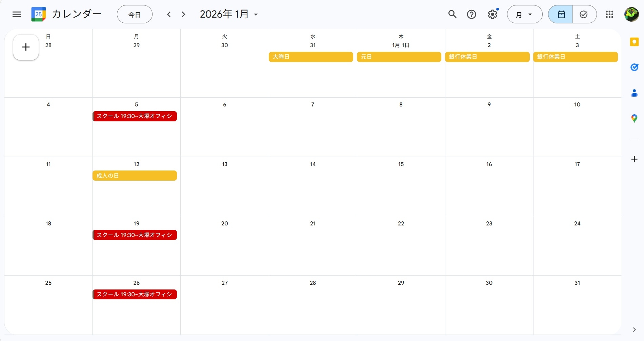Open Google Keep in side panel
Image resolution: width=644 pixels, height=341 pixels.
point(634,42)
